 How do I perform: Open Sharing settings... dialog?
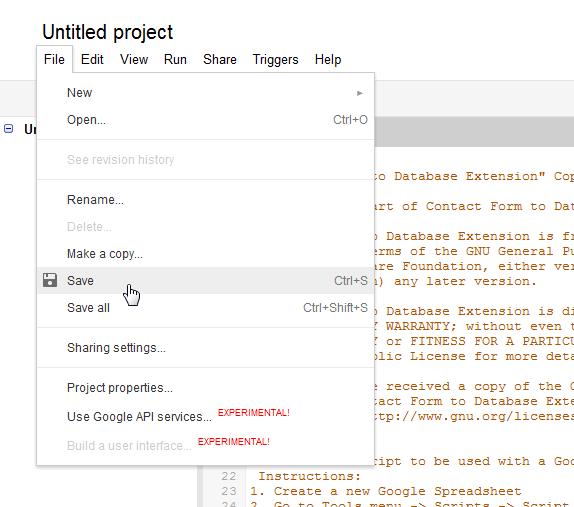pyautogui.click(x=205, y=347)
